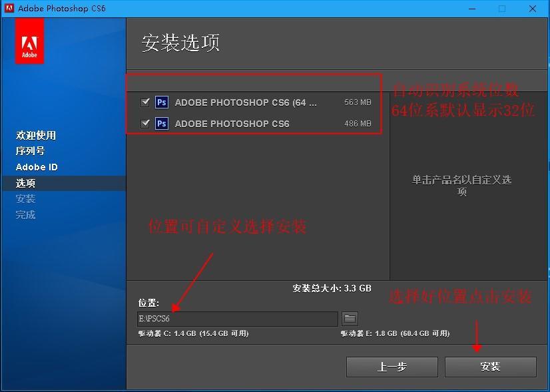Minimize the Adobe Photoshop CS6 installer window

click(x=472, y=9)
